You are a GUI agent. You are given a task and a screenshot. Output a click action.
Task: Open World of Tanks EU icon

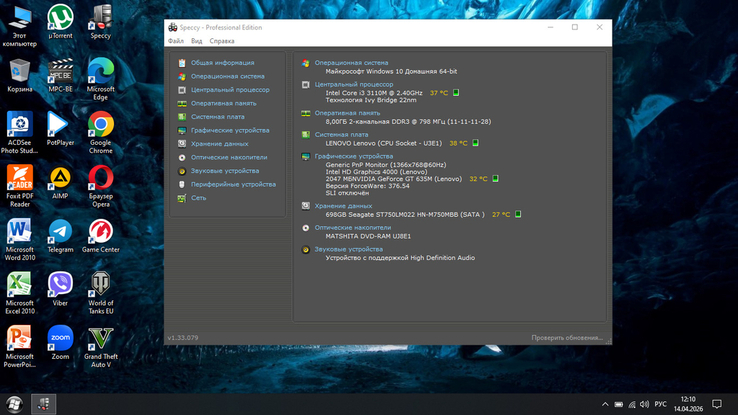[x=101, y=294]
